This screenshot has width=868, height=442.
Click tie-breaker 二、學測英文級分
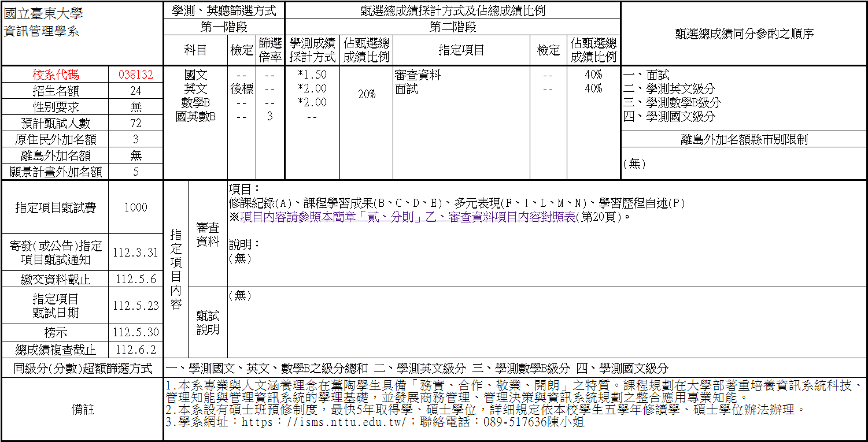[669, 88]
